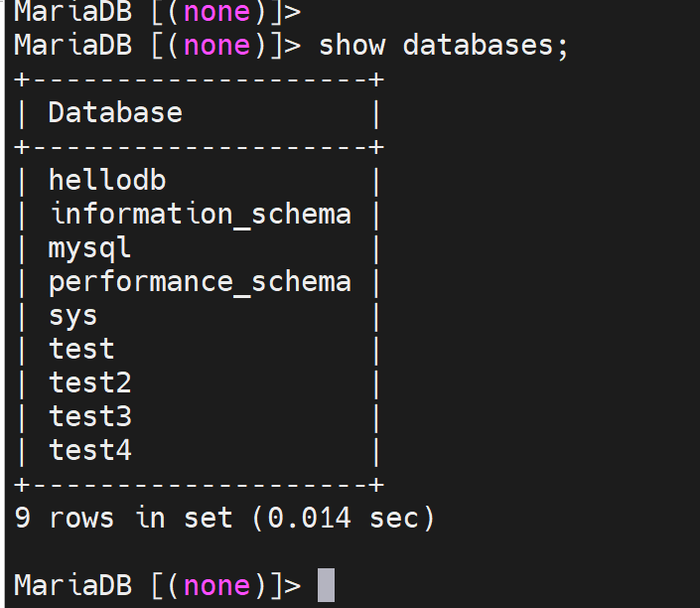Click the test2 database entry
Image resolution: width=700 pixels, height=608 pixels.
point(89,382)
